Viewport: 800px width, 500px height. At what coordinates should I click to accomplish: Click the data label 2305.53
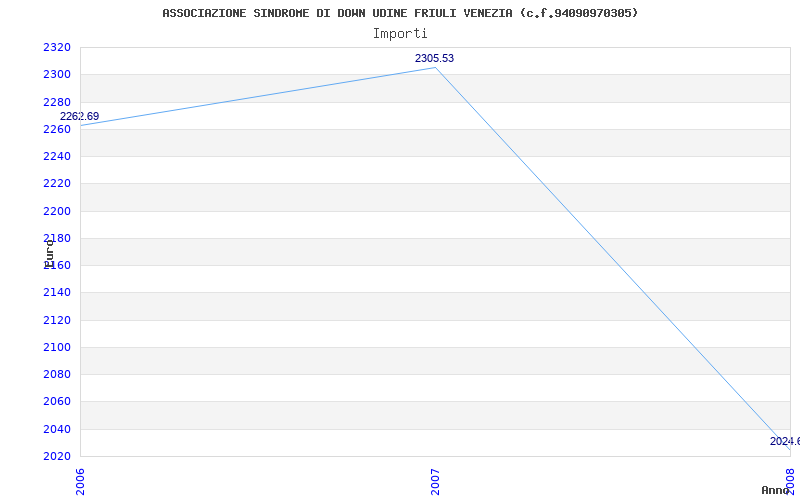[x=434, y=58]
